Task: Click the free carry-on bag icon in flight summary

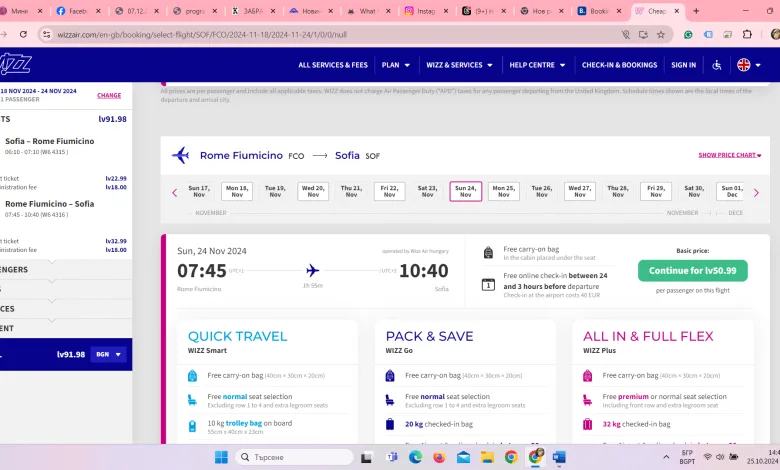Action: (x=488, y=253)
